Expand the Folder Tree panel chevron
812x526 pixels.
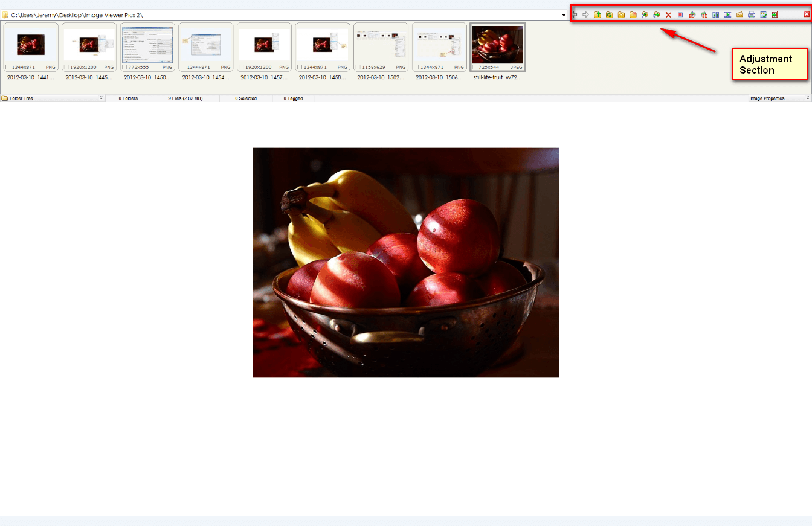[101, 98]
